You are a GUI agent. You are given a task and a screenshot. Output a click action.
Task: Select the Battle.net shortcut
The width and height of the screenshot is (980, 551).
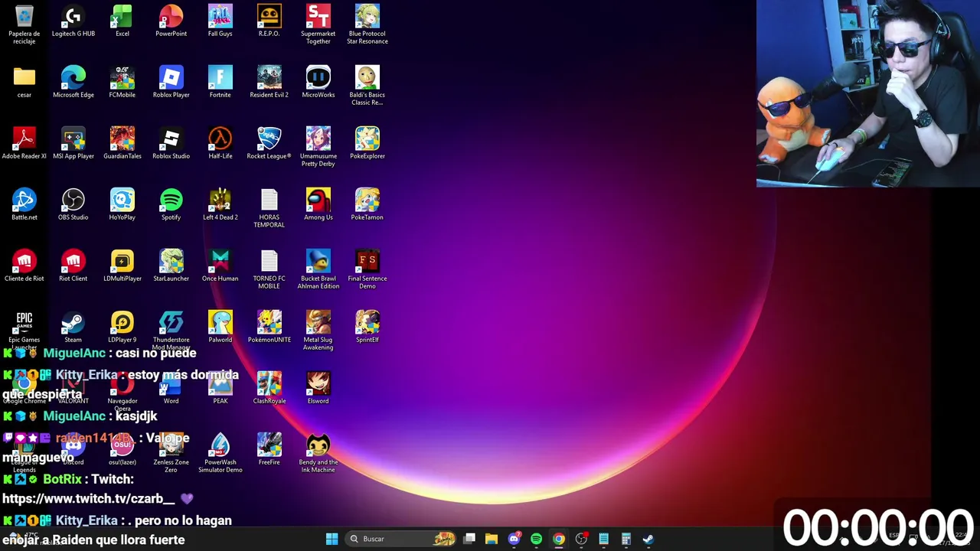pyautogui.click(x=24, y=205)
